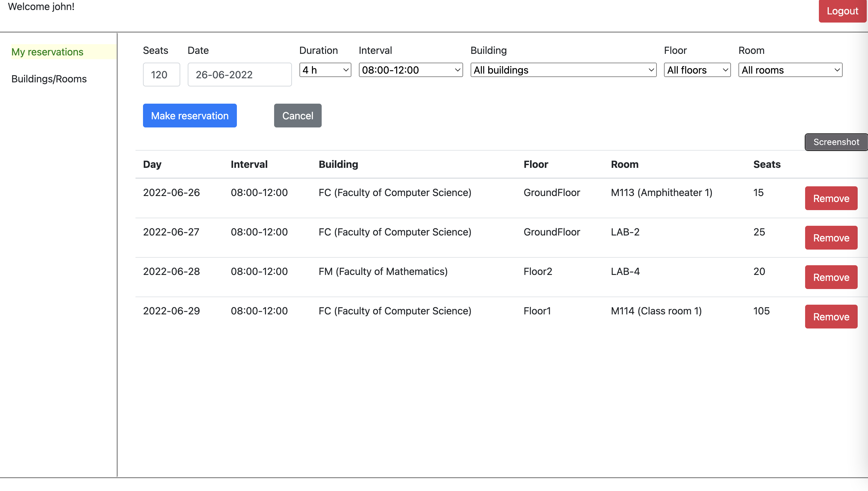Viewport: 868px width, 491px height.
Task: Click the Day column header
Action: (152, 164)
